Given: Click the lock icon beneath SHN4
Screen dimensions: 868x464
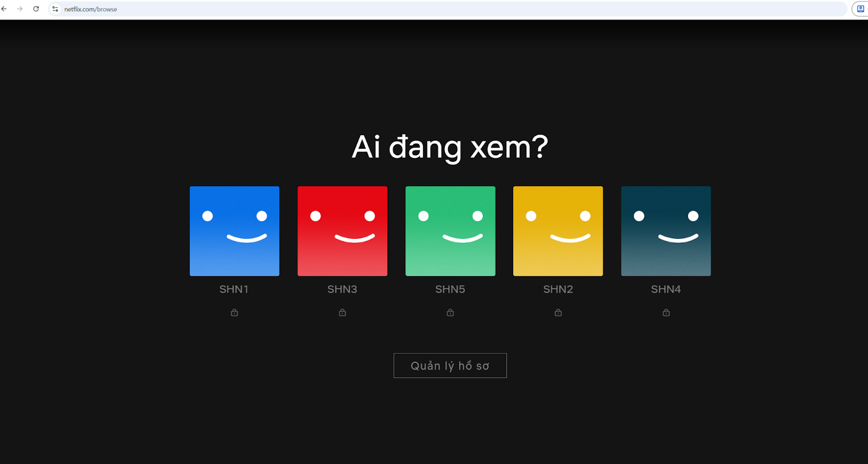Looking at the screenshot, I should (x=666, y=313).
